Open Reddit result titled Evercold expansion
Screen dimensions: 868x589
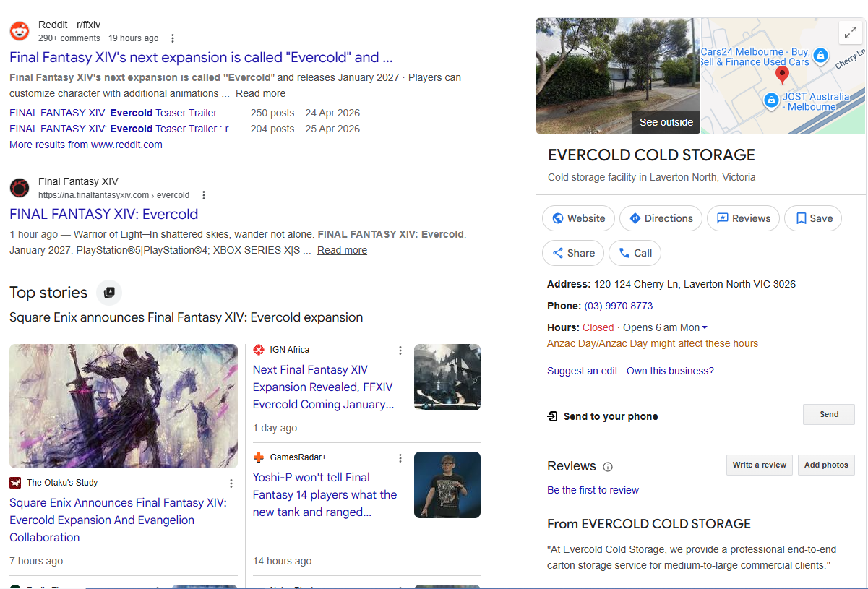[201, 58]
